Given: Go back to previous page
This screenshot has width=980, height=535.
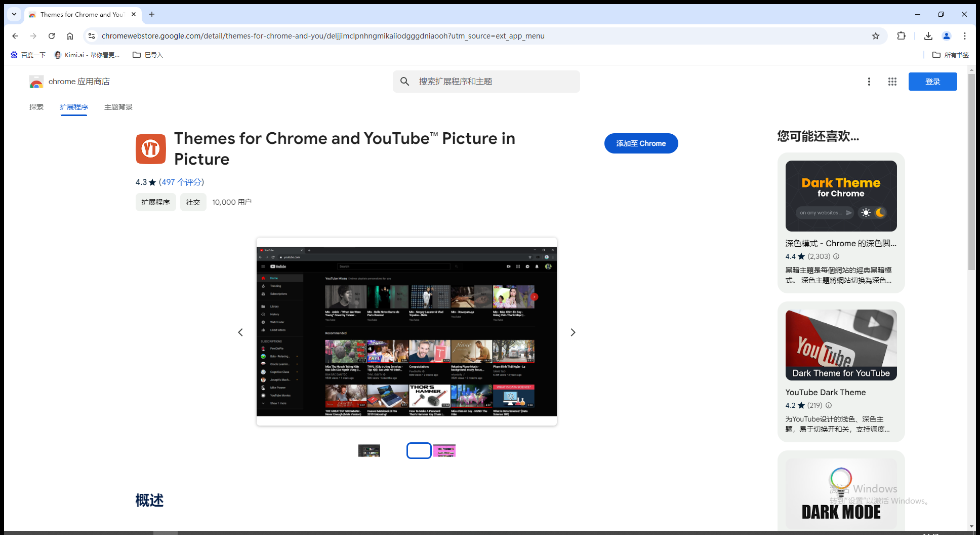Looking at the screenshot, I should tap(15, 36).
